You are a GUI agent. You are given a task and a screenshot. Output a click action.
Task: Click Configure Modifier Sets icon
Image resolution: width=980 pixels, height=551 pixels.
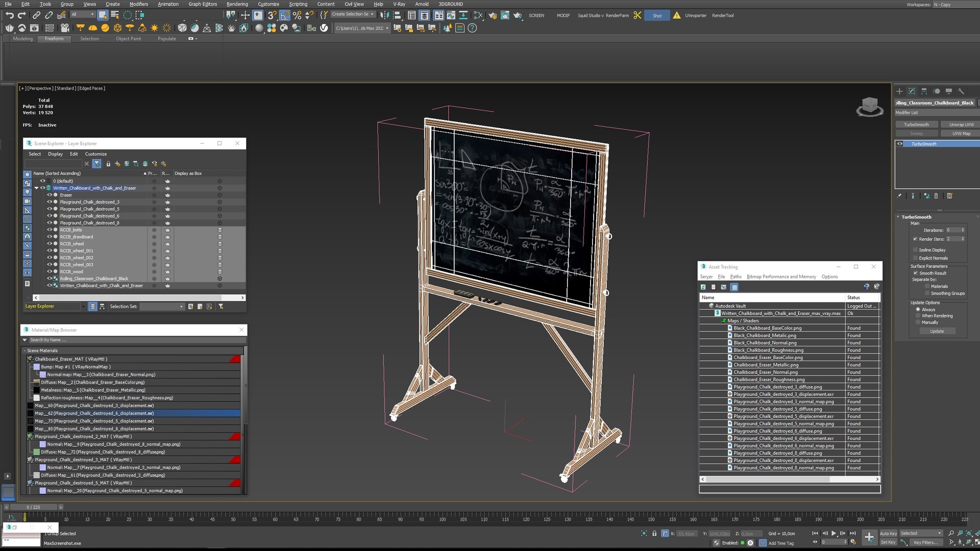(x=949, y=196)
